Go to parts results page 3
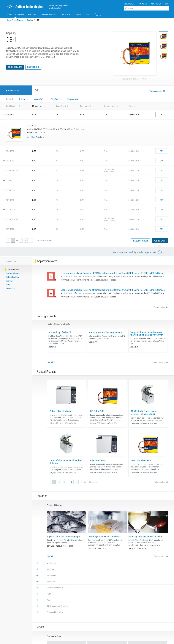The width and height of the screenshot is (174, 644). [x=21, y=241]
